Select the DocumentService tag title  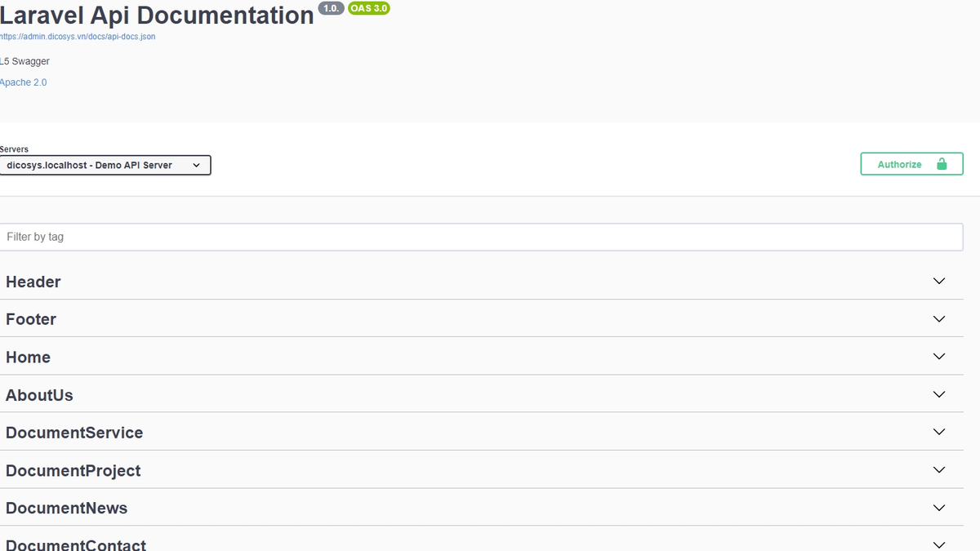pos(74,433)
